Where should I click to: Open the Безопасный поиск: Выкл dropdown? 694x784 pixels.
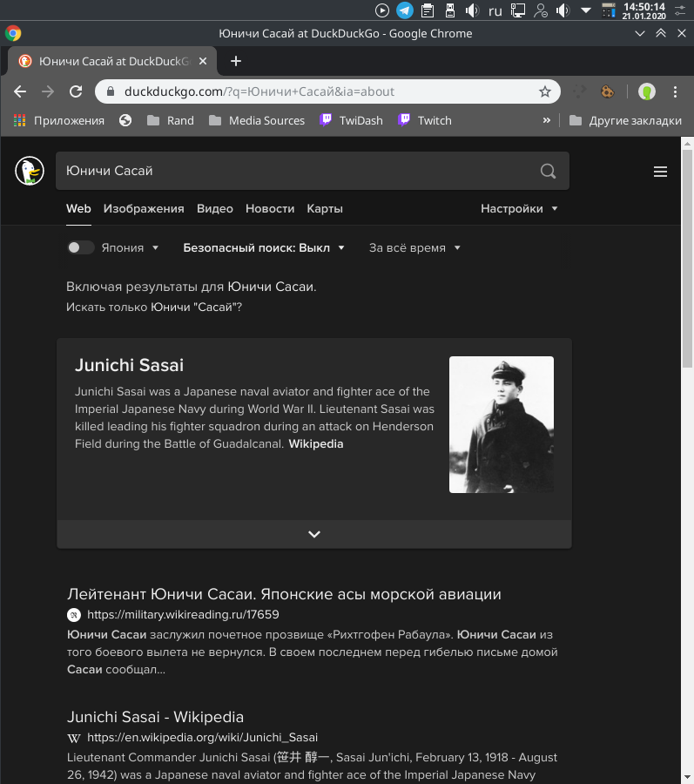pyautogui.click(x=264, y=247)
